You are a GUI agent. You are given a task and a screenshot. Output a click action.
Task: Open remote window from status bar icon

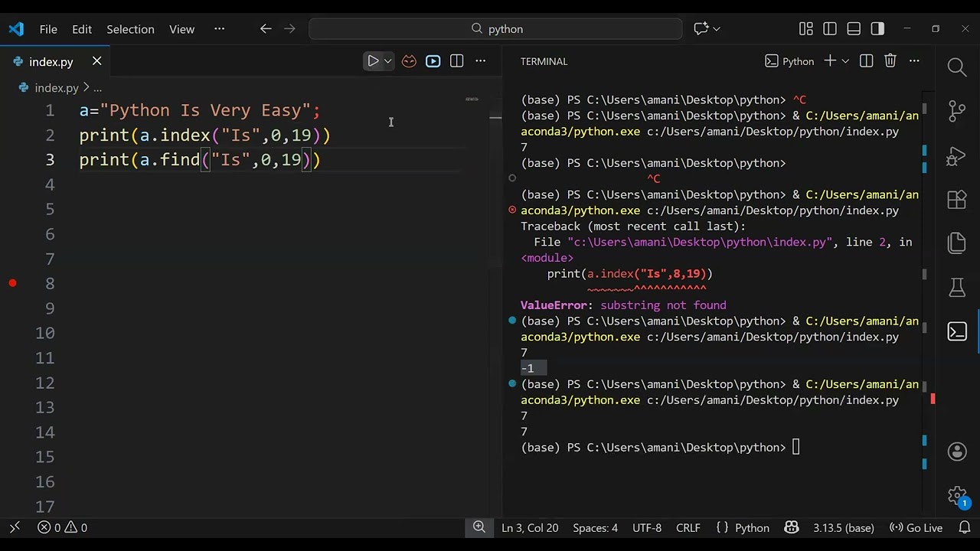point(15,527)
